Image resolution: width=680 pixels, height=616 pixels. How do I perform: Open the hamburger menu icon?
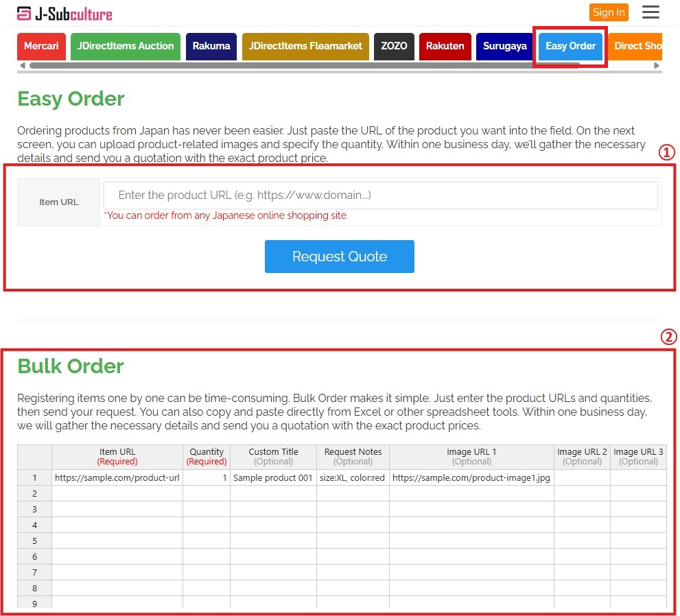650,12
